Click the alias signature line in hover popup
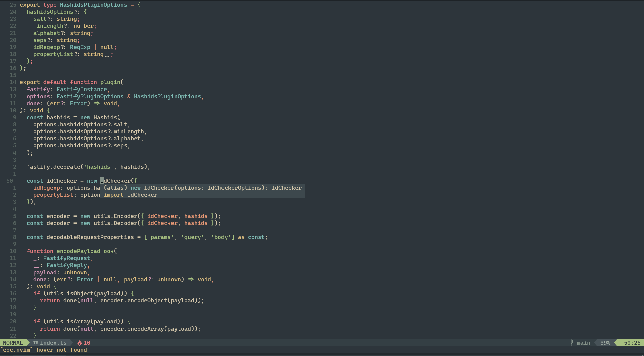 (203, 188)
